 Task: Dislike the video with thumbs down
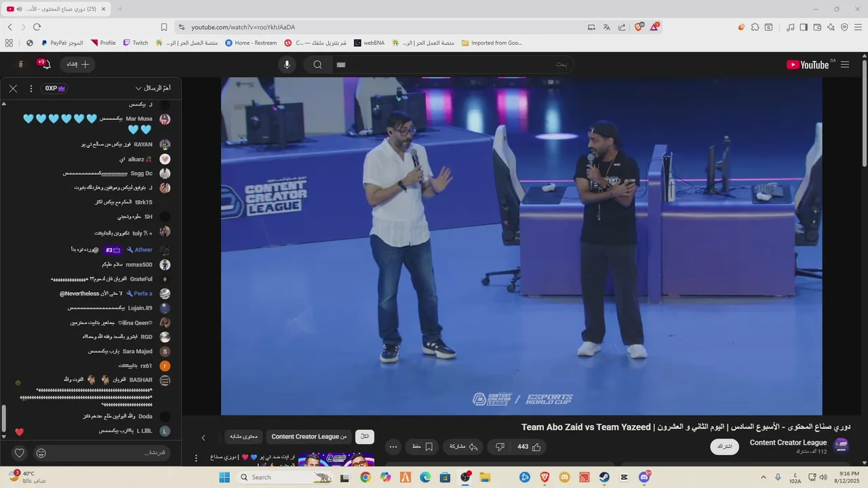(x=500, y=447)
